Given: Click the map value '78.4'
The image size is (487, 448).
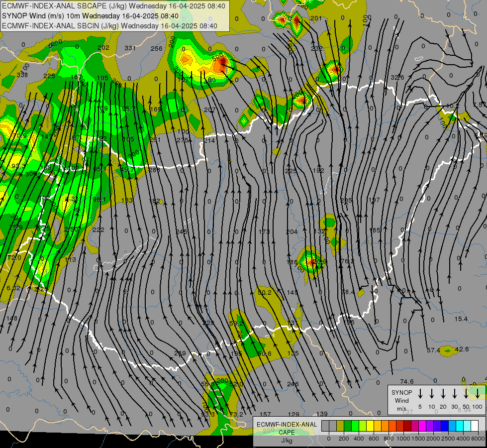Looking at the screenshot, I should (348, 292).
